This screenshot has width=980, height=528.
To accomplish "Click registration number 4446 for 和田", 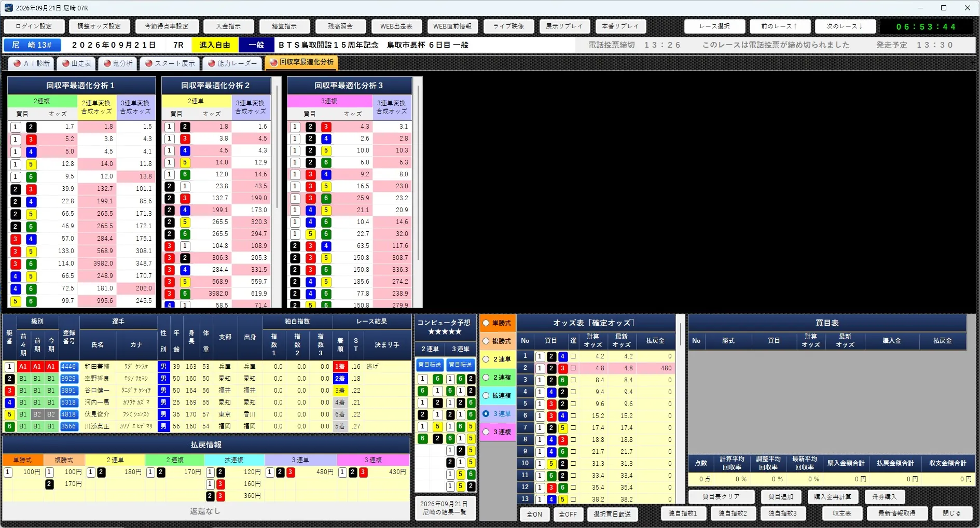I will [69, 367].
